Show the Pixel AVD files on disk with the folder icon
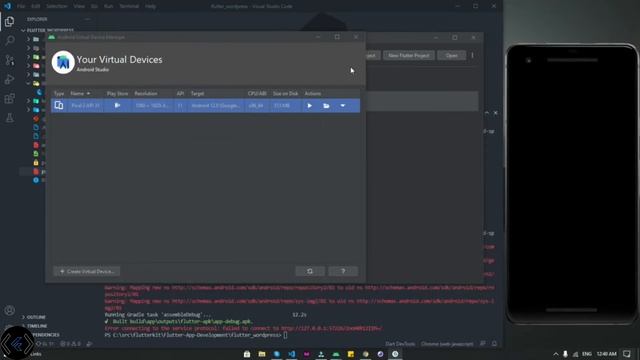 click(x=326, y=106)
